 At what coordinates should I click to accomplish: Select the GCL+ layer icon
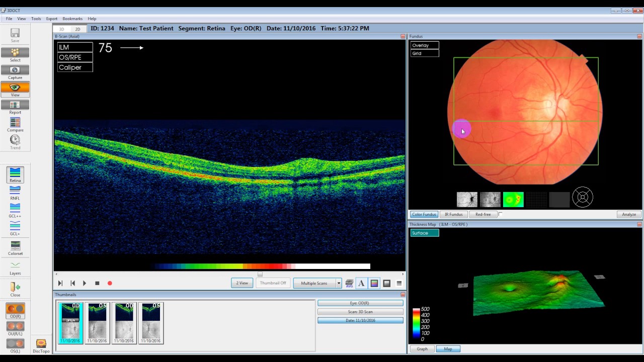(15, 225)
